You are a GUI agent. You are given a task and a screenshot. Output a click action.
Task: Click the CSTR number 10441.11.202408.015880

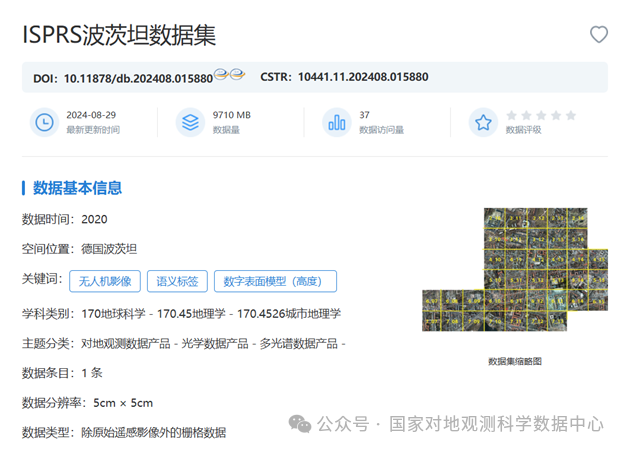[x=363, y=77]
